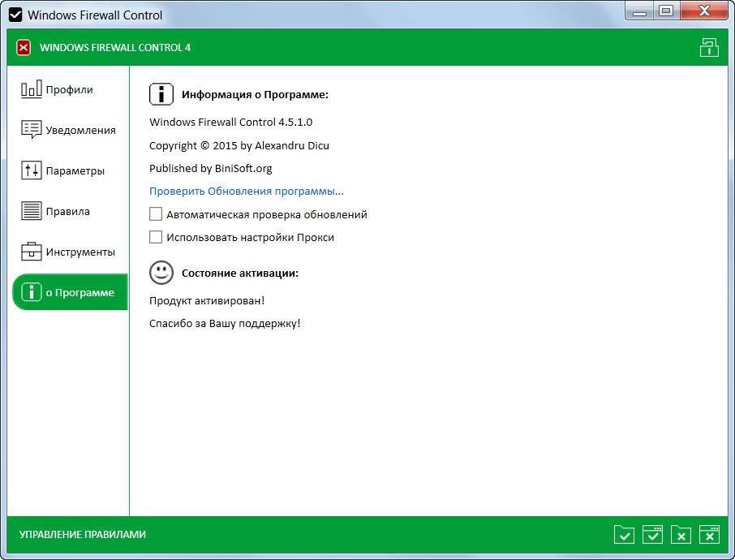735x560 pixels.
Task: Click the window with X icon
Action: pyautogui.click(x=709, y=534)
